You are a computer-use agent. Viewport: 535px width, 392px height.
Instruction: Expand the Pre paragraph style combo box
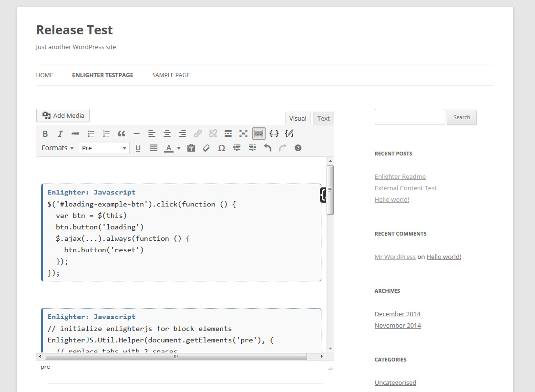tap(104, 148)
